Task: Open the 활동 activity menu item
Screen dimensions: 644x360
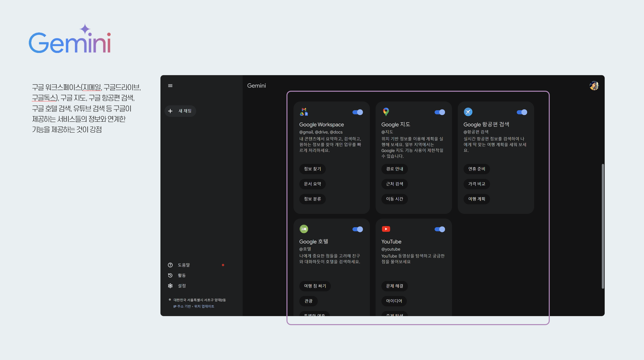Action: (182, 275)
